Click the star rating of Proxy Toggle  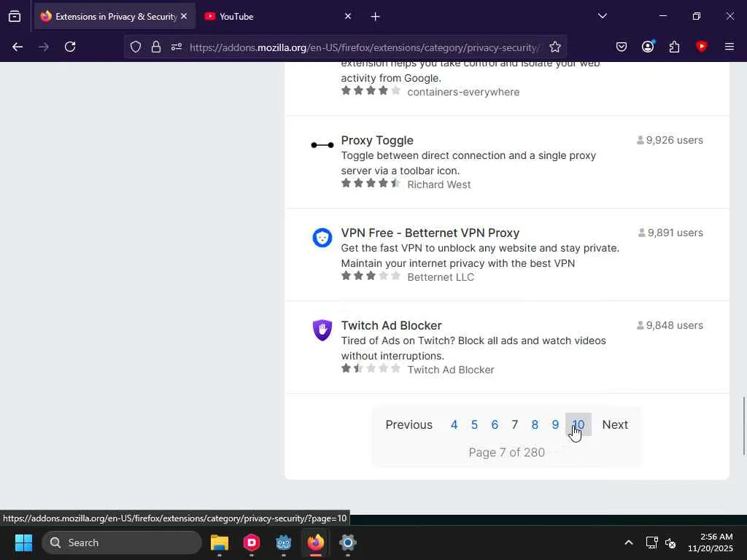pyautogui.click(x=371, y=183)
